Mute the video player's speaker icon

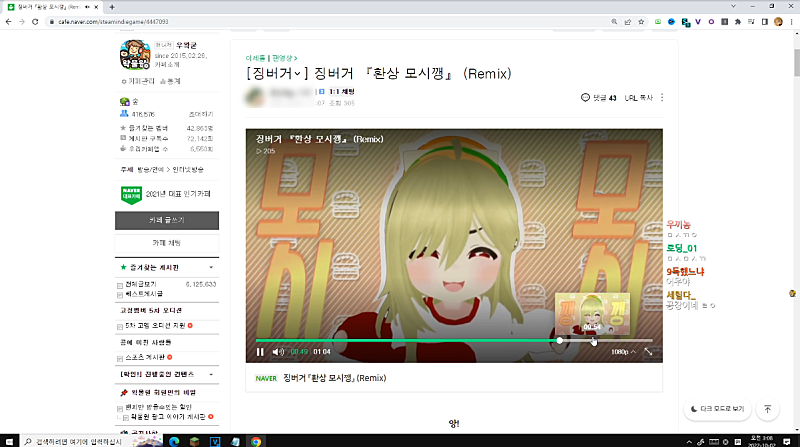278,352
